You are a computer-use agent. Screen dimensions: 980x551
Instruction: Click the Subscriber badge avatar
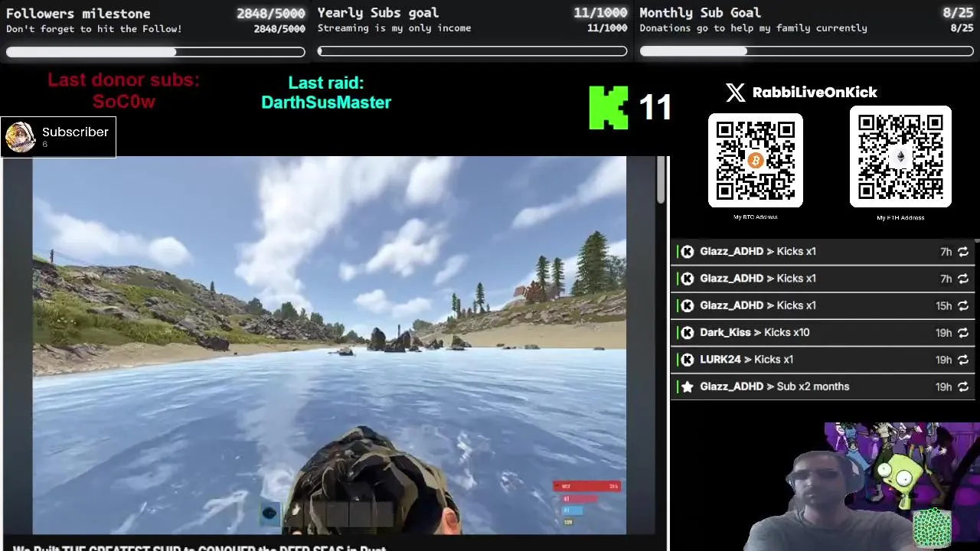click(20, 137)
